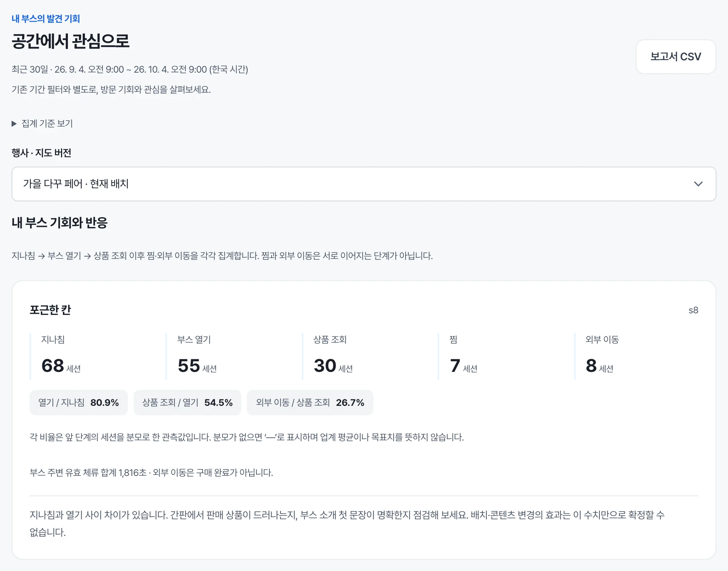Click the 최근 30일 date range text
The image size is (728, 571).
[x=130, y=69]
